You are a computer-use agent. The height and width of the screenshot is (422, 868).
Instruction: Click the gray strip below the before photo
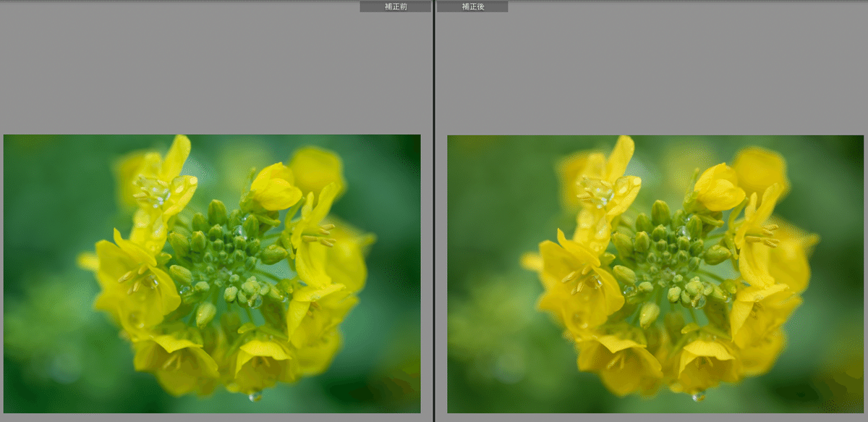pos(212,418)
